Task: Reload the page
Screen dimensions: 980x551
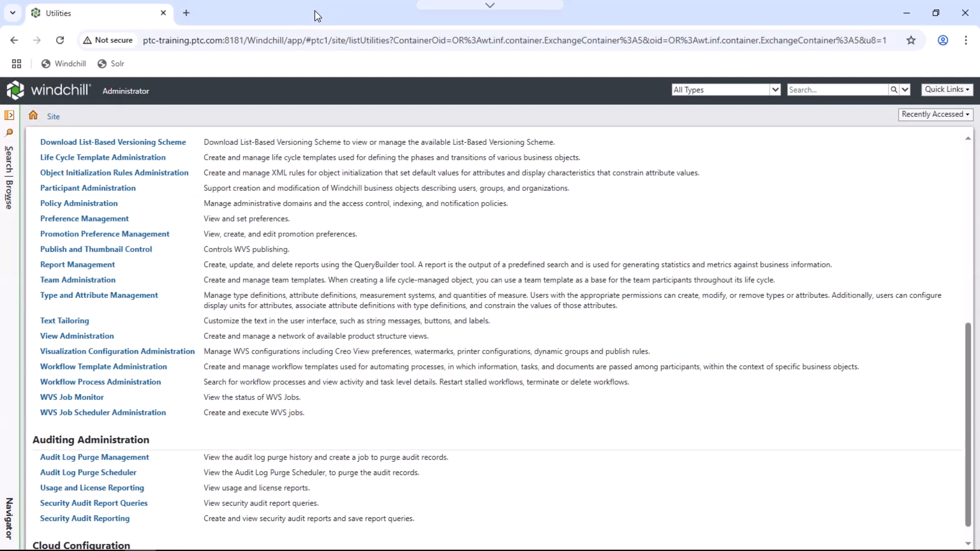Action: point(60,40)
